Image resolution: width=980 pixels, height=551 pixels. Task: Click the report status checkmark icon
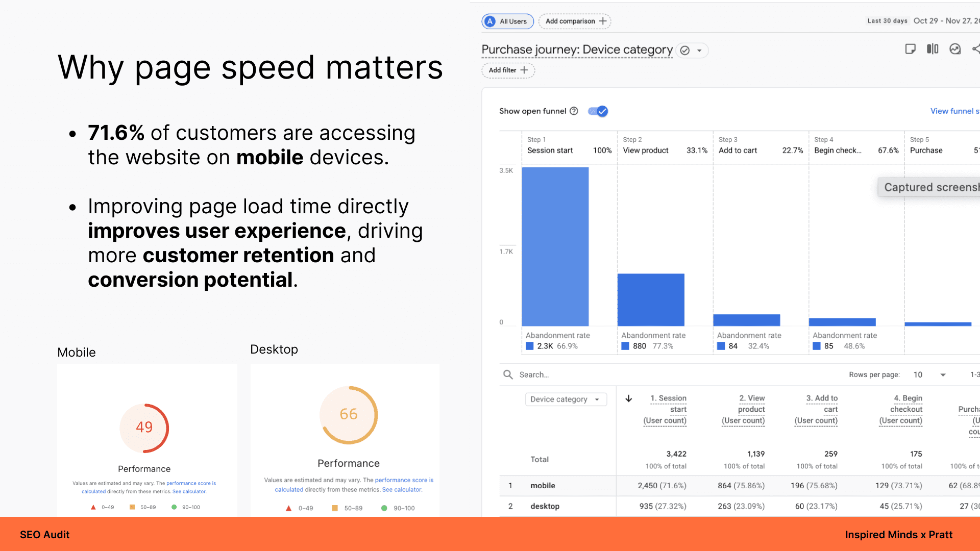click(x=685, y=51)
